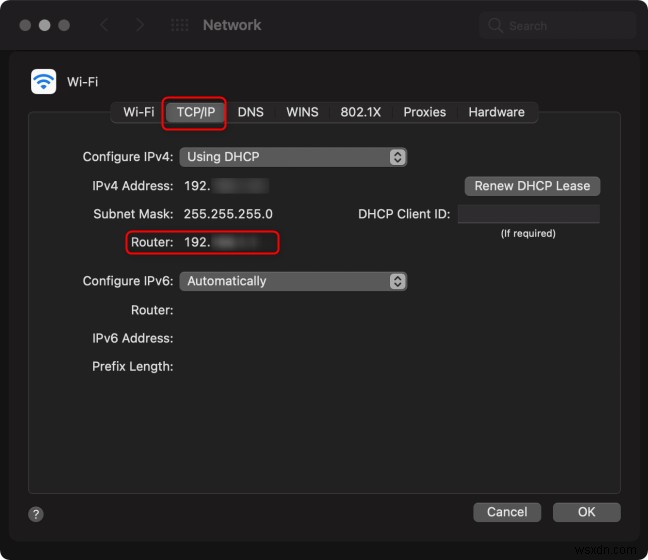Show all preferences grid icon
The width and height of the screenshot is (648, 560).
tap(180, 24)
